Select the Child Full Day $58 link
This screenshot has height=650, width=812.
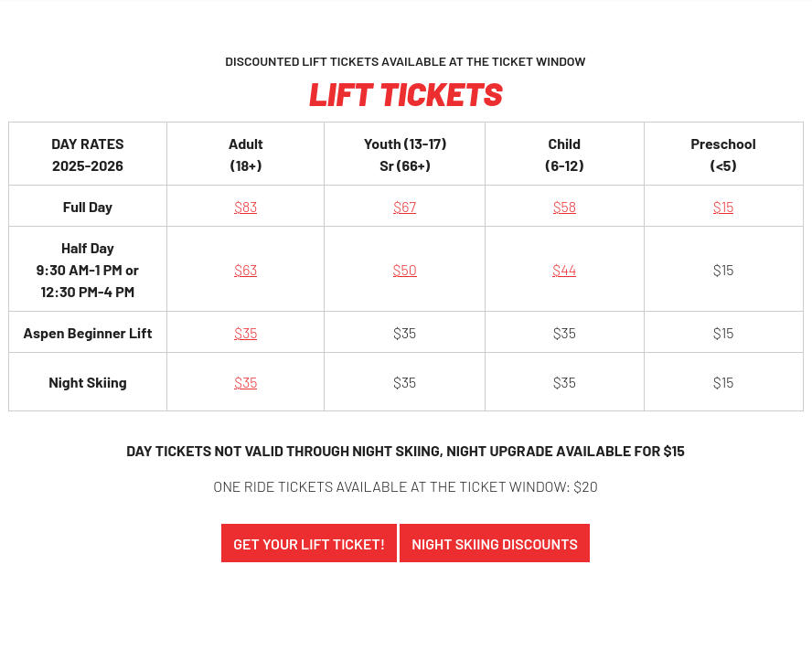(x=564, y=208)
